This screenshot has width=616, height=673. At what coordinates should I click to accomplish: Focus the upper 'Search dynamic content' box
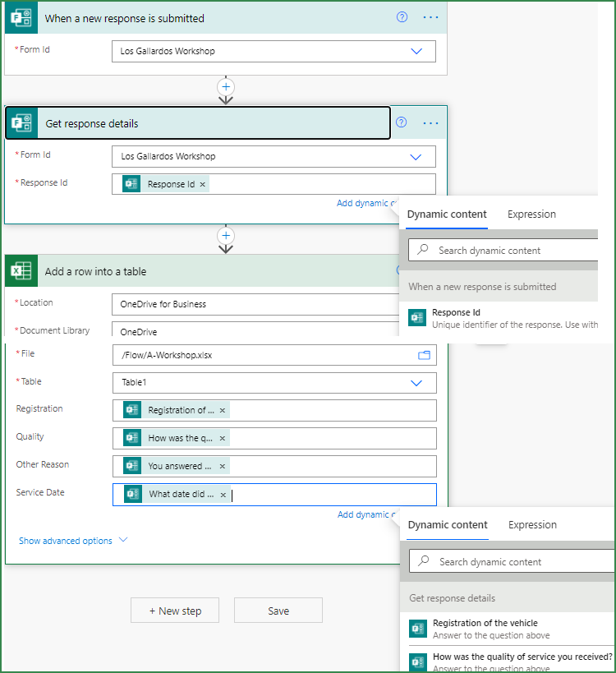[503, 250]
